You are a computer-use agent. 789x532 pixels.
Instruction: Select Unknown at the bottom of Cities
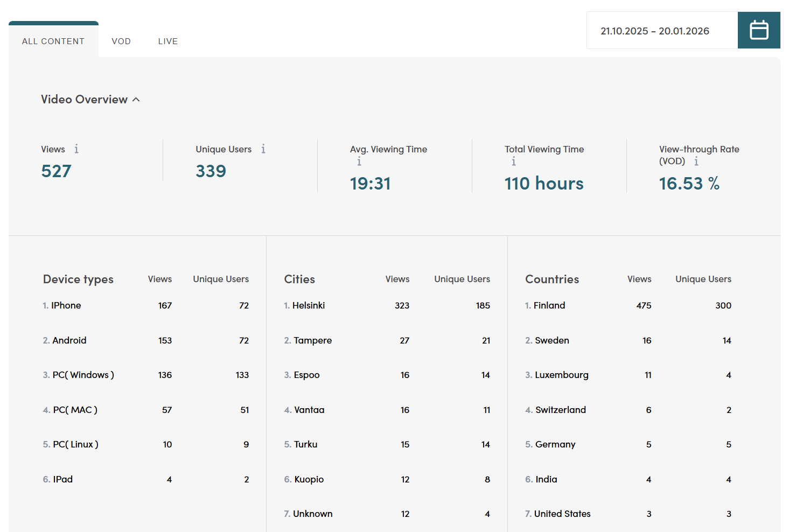click(313, 514)
